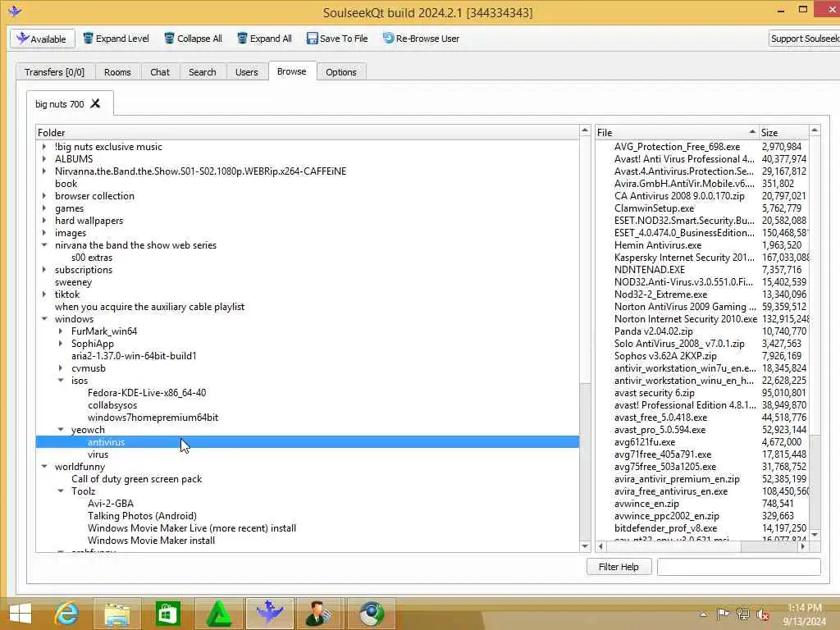Switch to the Users tab
The height and width of the screenshot is (630, 840).
(x=246, y=72)
